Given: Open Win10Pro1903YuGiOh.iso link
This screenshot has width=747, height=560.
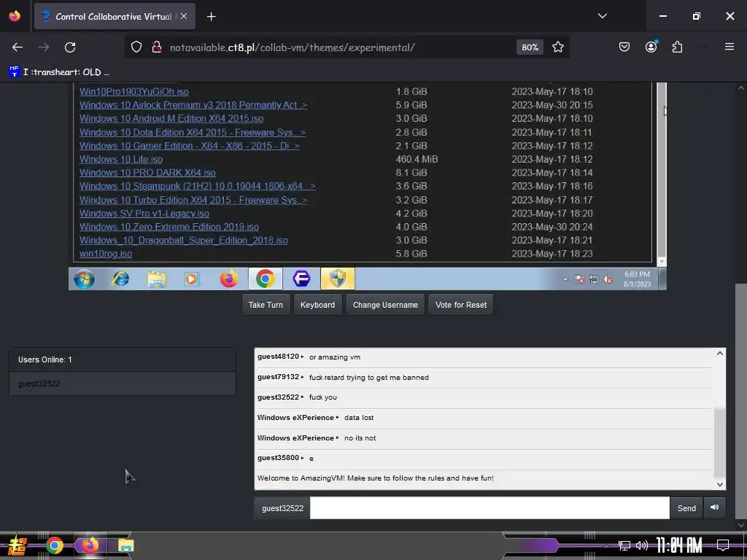Looking at the screenshot, I should point(134,91).
